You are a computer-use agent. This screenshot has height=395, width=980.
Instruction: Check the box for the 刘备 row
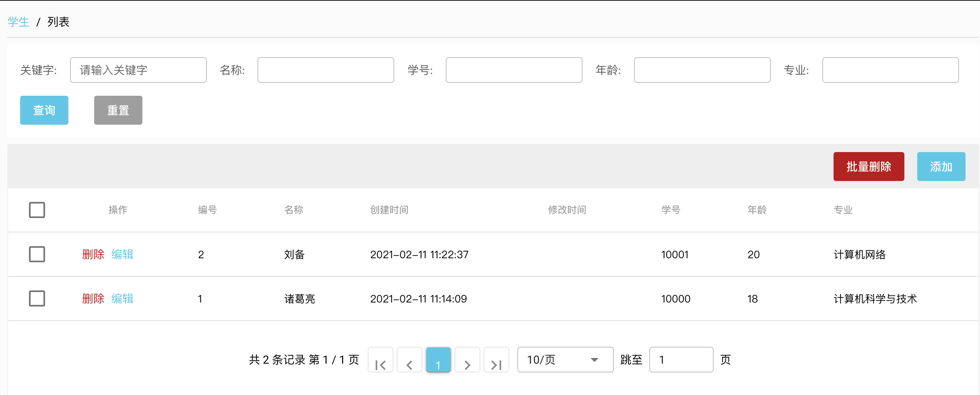(x=37, y=254)
